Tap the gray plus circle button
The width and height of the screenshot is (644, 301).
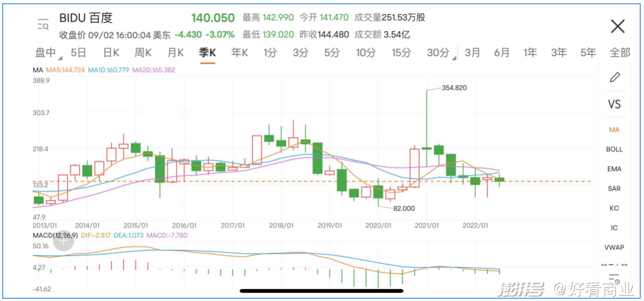pos(63,241)
